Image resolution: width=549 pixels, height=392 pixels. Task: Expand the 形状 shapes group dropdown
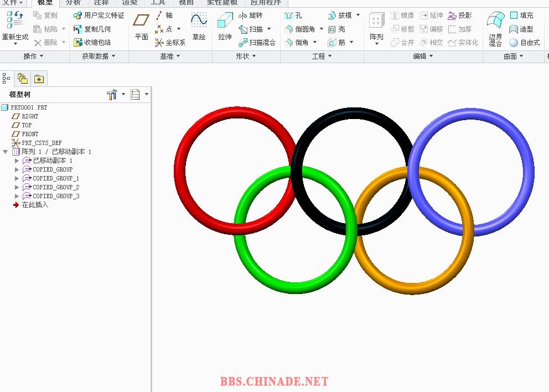pos(246,56)
